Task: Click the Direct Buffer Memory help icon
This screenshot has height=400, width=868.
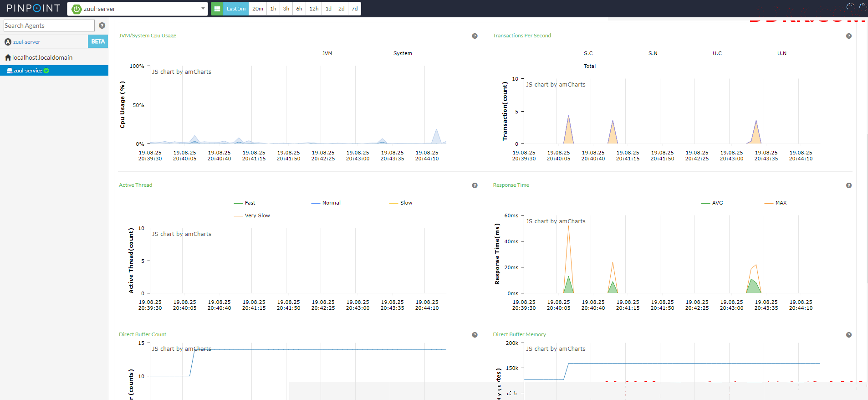Action: (x=849, y=335)
